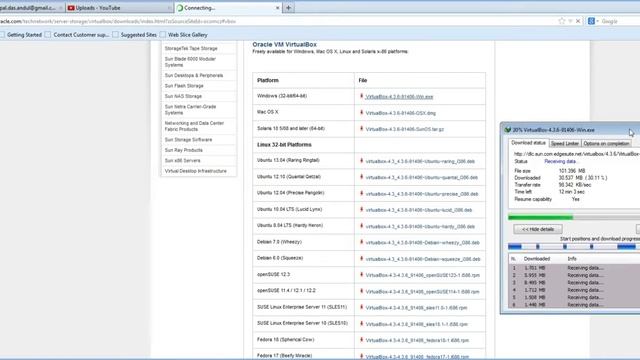
Task: Stop page loading with the X button
Action: pyautogui.click(x=578, y=21)
